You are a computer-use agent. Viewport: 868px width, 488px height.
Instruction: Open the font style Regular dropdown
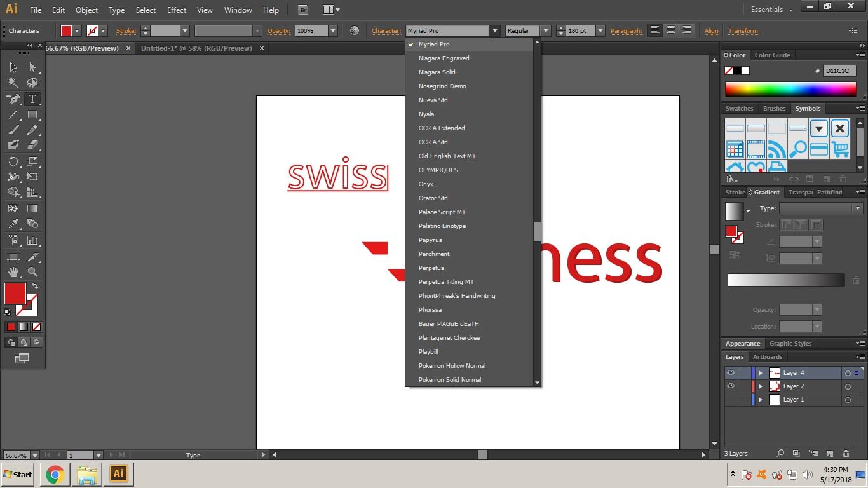click(545, 30)
